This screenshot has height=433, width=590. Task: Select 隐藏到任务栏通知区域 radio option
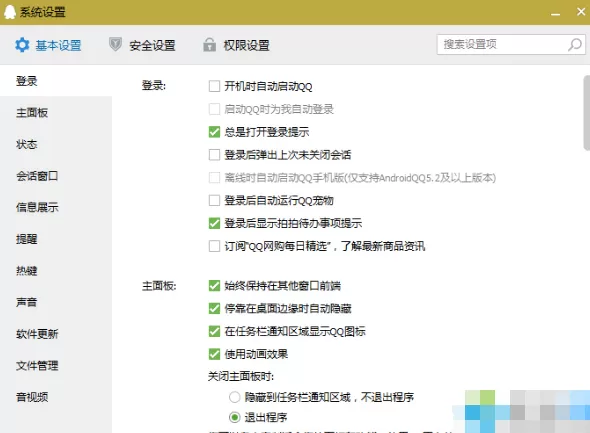coord(234,397)
